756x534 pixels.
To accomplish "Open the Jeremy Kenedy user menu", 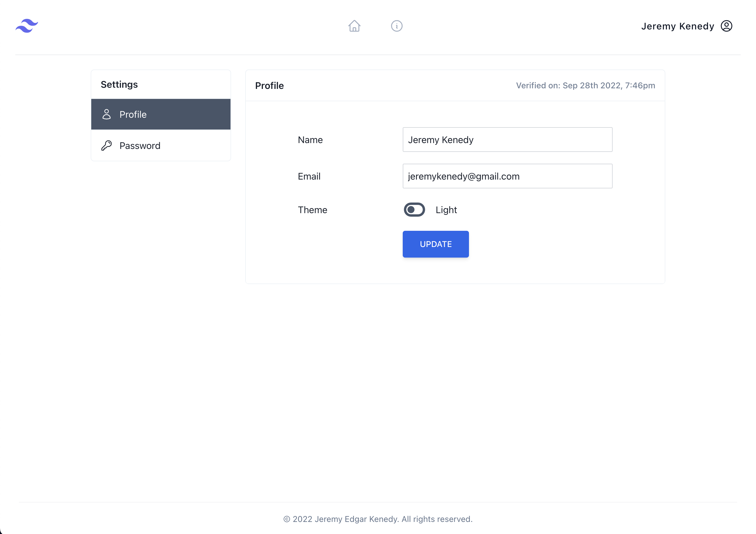I will pyautogui.click(x=677, y=26).
